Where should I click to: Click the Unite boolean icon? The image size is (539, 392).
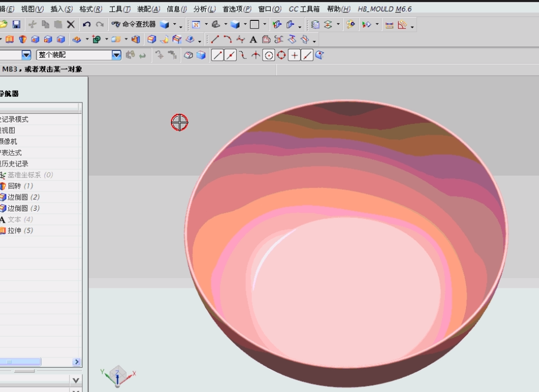tap(97, 40)
